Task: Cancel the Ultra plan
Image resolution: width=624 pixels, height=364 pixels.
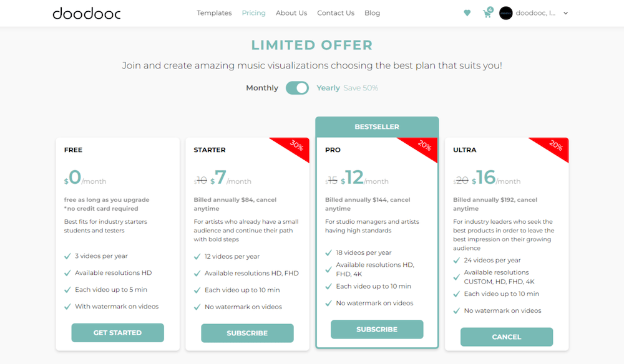Action: click(506, 337)
